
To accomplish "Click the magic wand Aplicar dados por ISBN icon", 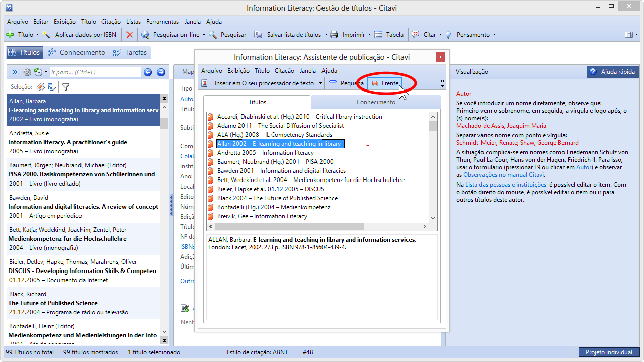I will click(x=47, y=35).
